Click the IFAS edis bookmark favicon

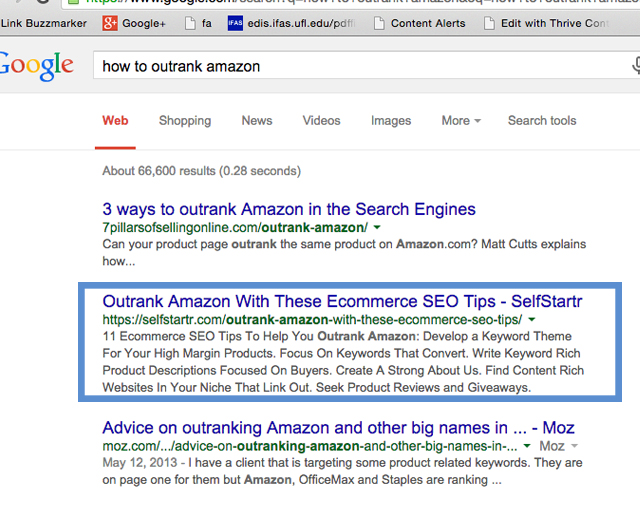235,23
